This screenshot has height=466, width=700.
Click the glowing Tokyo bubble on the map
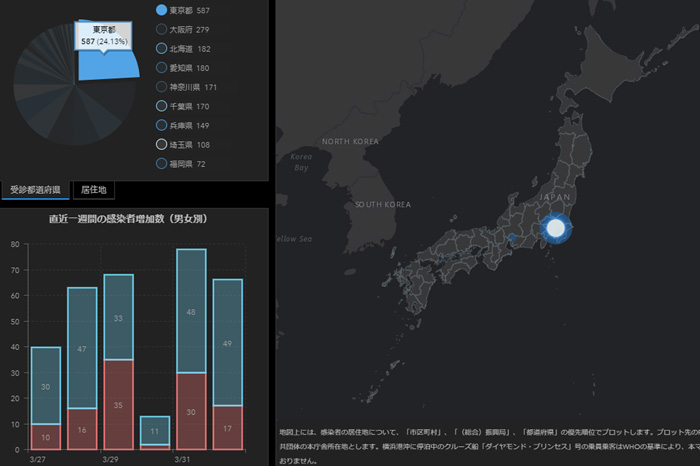click(x=556, y=230)
